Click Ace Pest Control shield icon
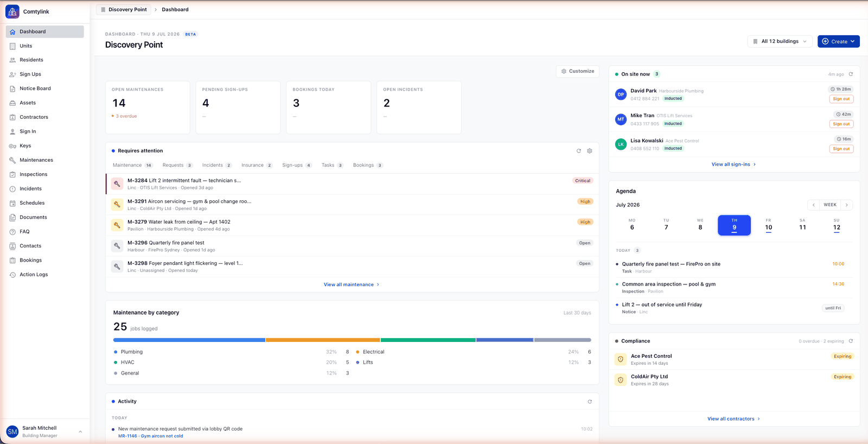This screenshot has height=444, width=868. click(621, 359)
